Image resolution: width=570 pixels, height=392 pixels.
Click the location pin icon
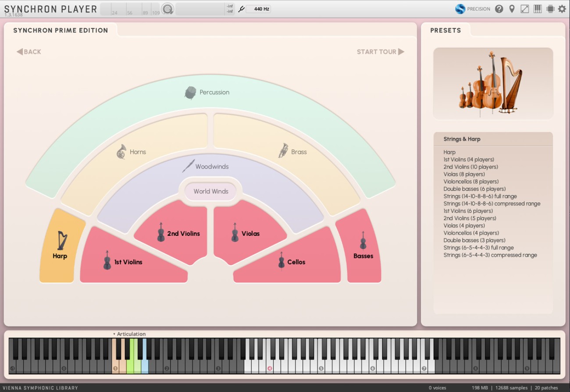(x=512, y=9)
